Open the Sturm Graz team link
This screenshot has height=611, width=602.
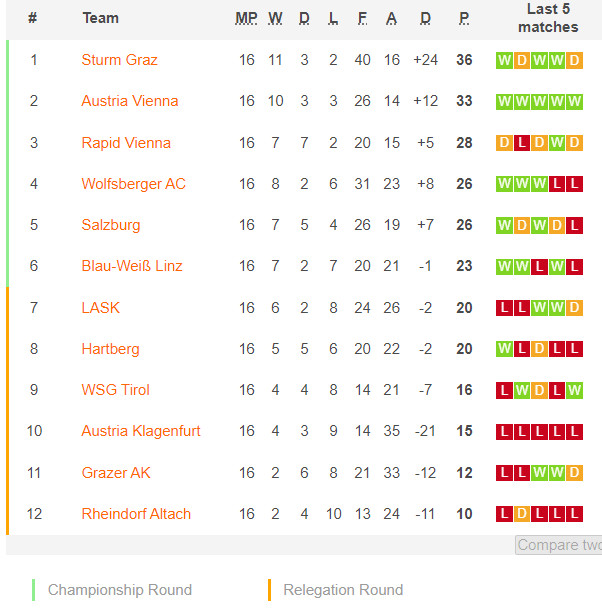click(x=119, y=60)
